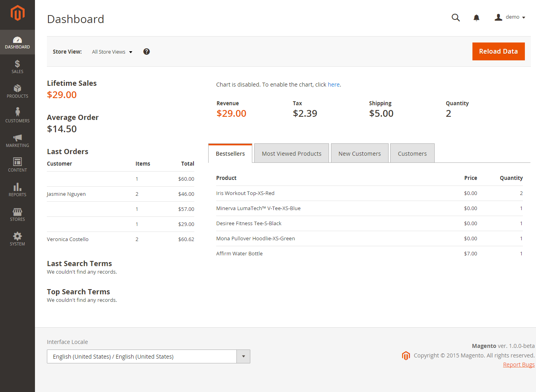Click 'here' to enable the chart
This screenshot has width=536, height=392.
(x=333, y=84)
